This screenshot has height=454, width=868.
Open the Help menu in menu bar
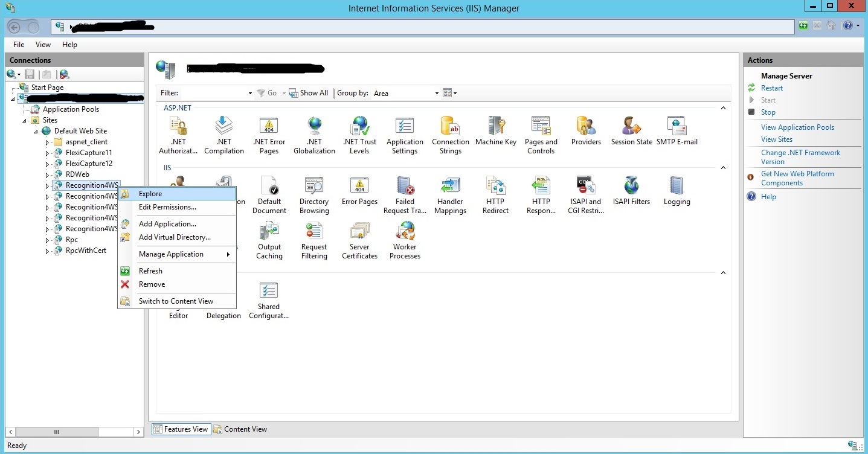click(x=69, y=45)
